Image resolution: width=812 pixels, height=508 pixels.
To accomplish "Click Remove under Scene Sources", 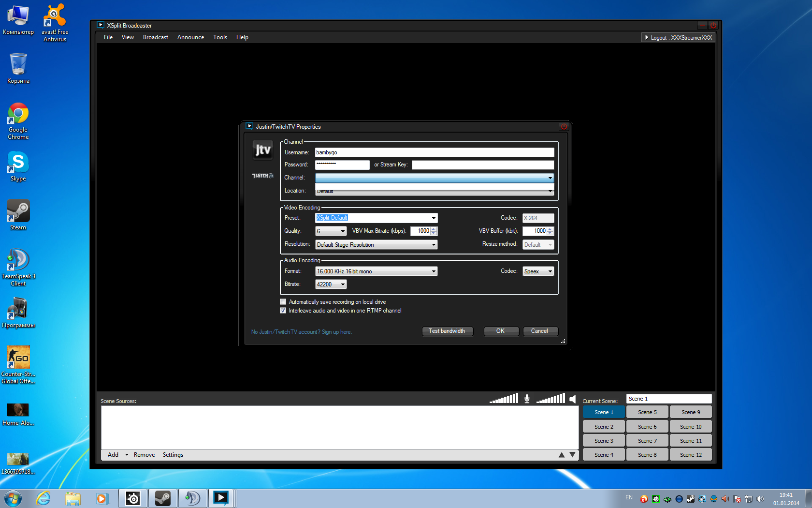I will (144, 455).
